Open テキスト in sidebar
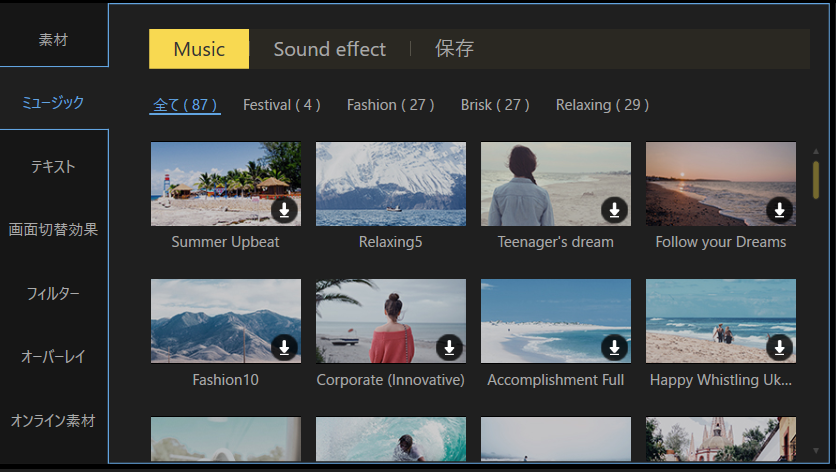This screenshot has height=472, width=836. tap(53, 166)
